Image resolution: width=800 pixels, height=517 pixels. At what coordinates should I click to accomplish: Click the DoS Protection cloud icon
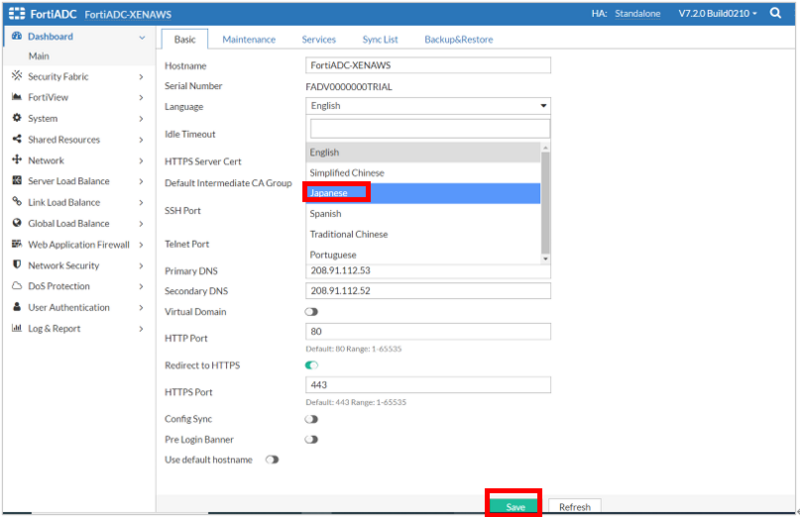[17, 286]
